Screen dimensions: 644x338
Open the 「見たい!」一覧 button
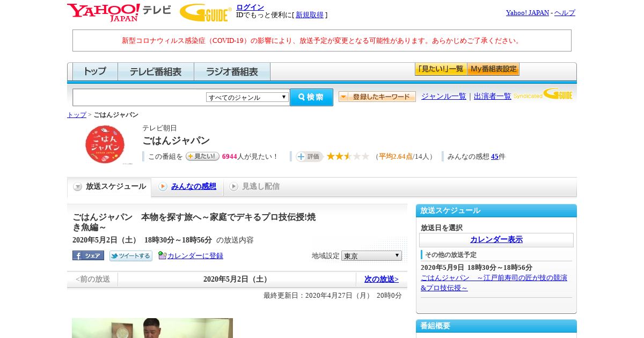441,69
